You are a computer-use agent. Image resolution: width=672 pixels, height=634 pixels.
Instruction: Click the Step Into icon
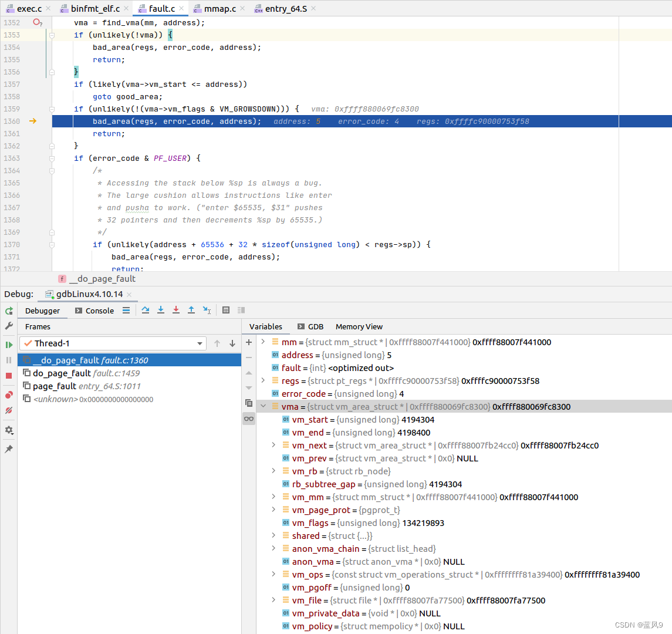click(161, 311)
